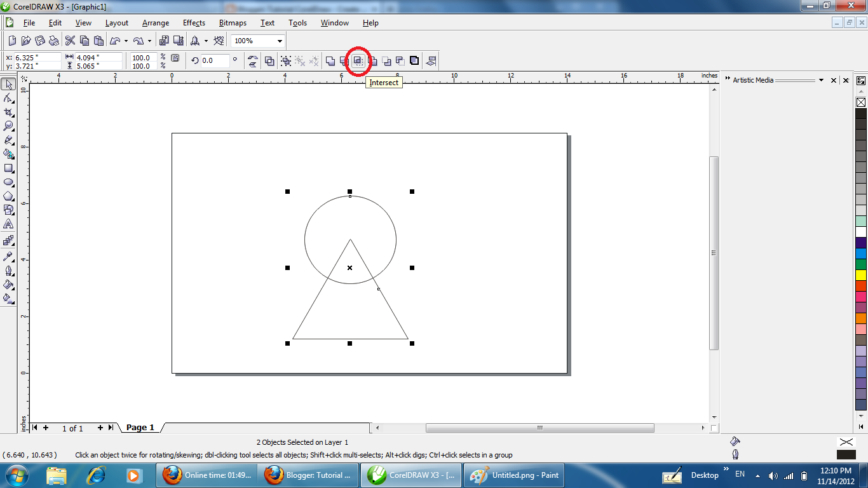The width and height of the screenshot is (868, 488).
Task: Open the 100% zoom levels dropdown
Action: 279,41
